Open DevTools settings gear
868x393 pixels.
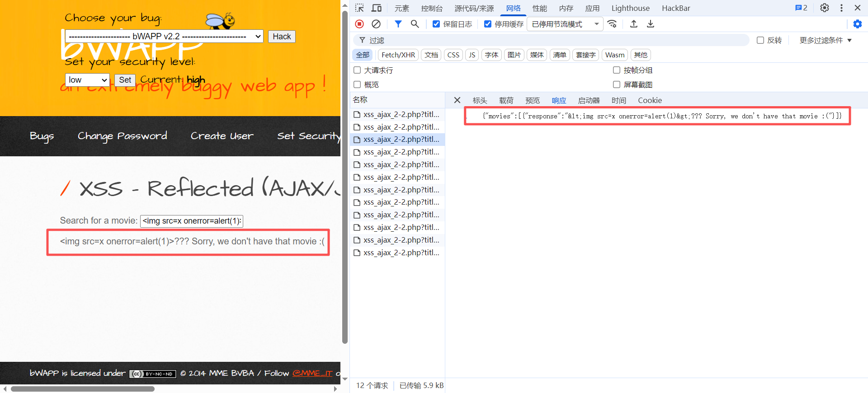[825, 8]
